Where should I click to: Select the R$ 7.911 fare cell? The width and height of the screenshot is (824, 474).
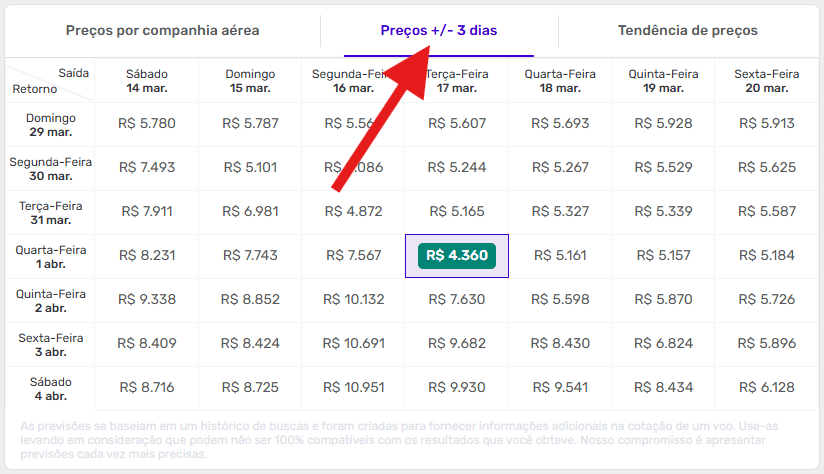pyautogui.click(x=147, y=212)
